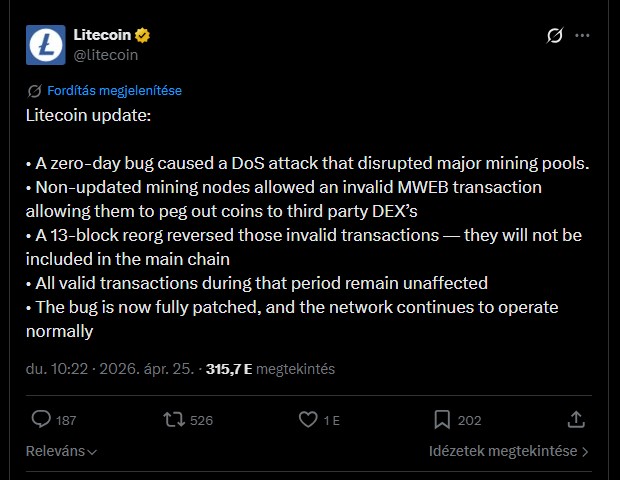
Task: Open the Litecoin display name profile
Action: pos(101,36)
